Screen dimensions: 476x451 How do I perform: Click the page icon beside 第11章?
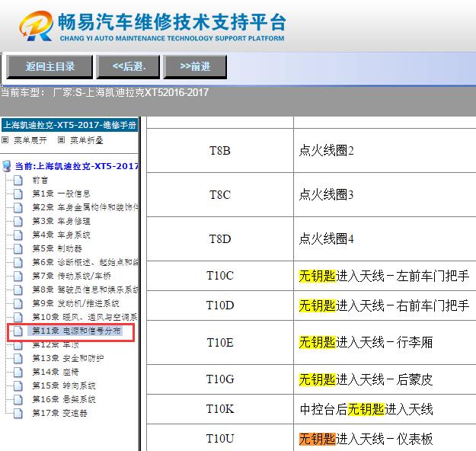18,331
